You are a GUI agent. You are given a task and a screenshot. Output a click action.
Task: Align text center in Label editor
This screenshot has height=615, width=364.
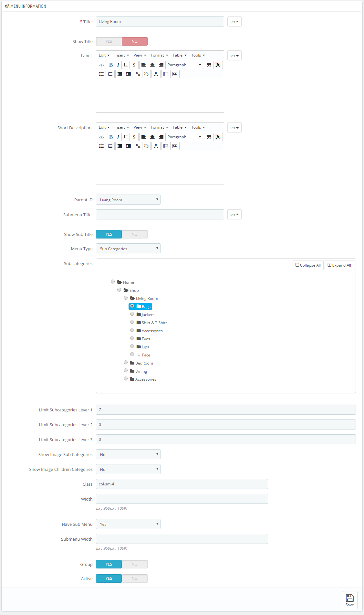[152, 65]
